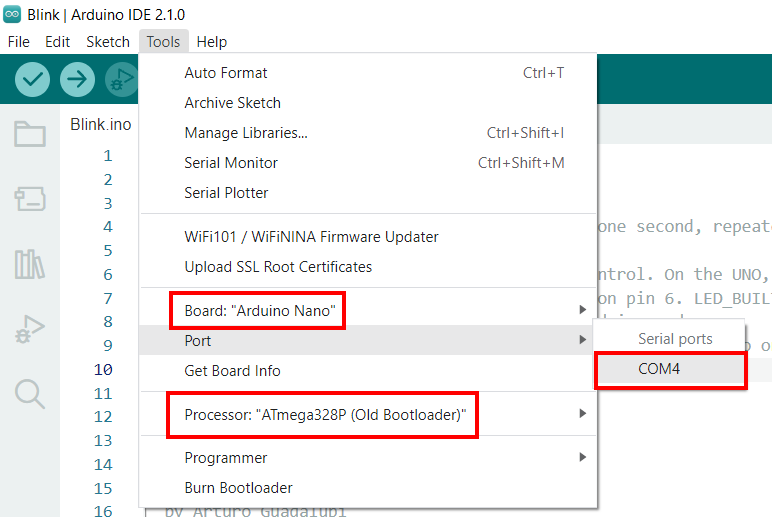Screen dimensions: 772x517
Task: Click line number 5 in the editor gutter
Action: coord(108,251)
